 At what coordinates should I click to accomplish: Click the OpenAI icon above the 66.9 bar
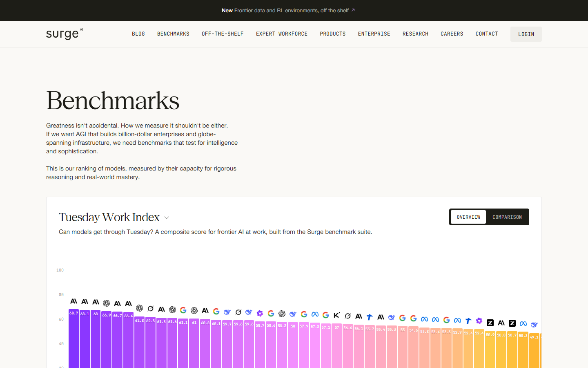tap(107, 303)
